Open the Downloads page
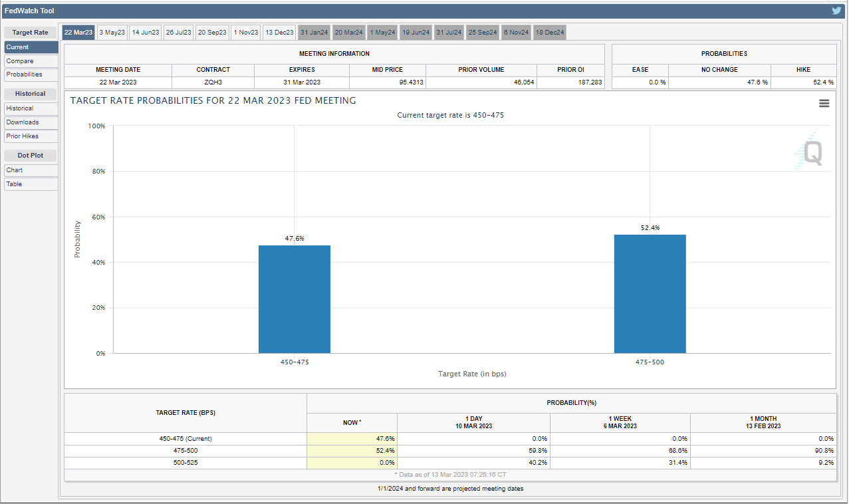This screenshot has width=849, height=504. 31,122
